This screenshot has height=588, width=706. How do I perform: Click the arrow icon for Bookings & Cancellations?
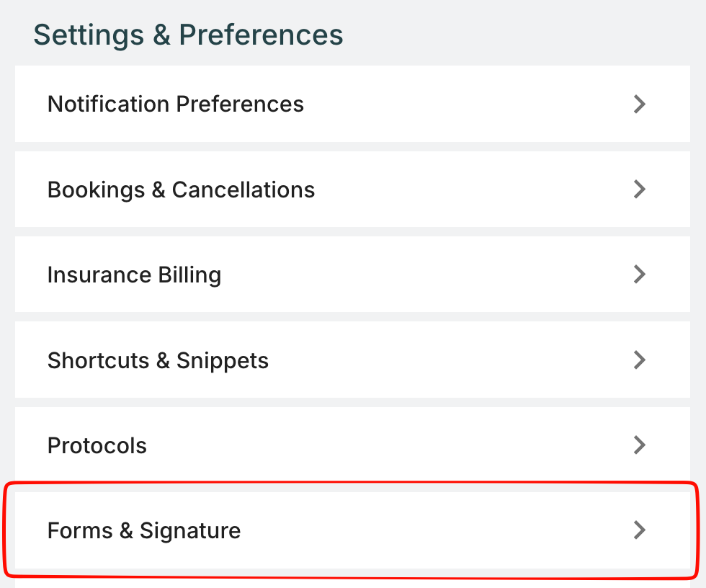point(638,190)
